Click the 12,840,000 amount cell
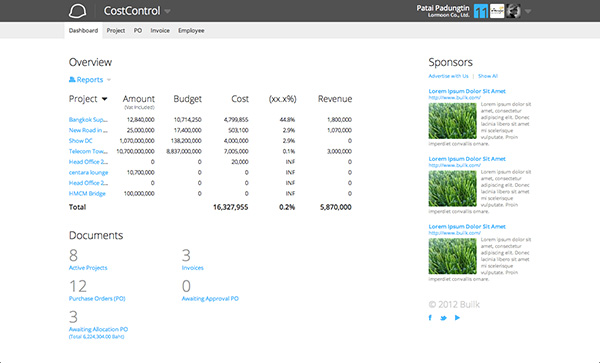 [x=140, y=120]
